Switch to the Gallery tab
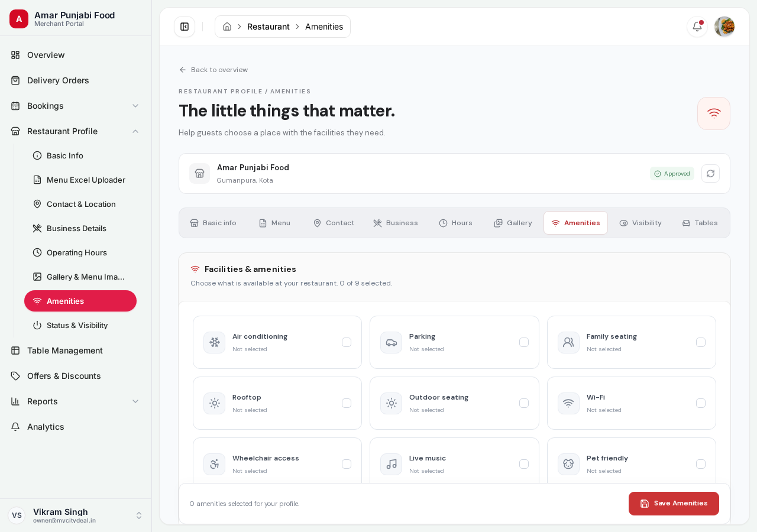The width and height of the screenshot is (757, 532). pos(513,223)
